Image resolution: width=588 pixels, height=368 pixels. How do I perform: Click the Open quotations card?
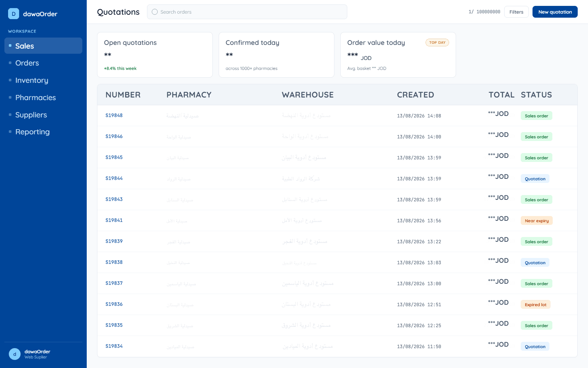pyautogui.click(x=155, y=55)
